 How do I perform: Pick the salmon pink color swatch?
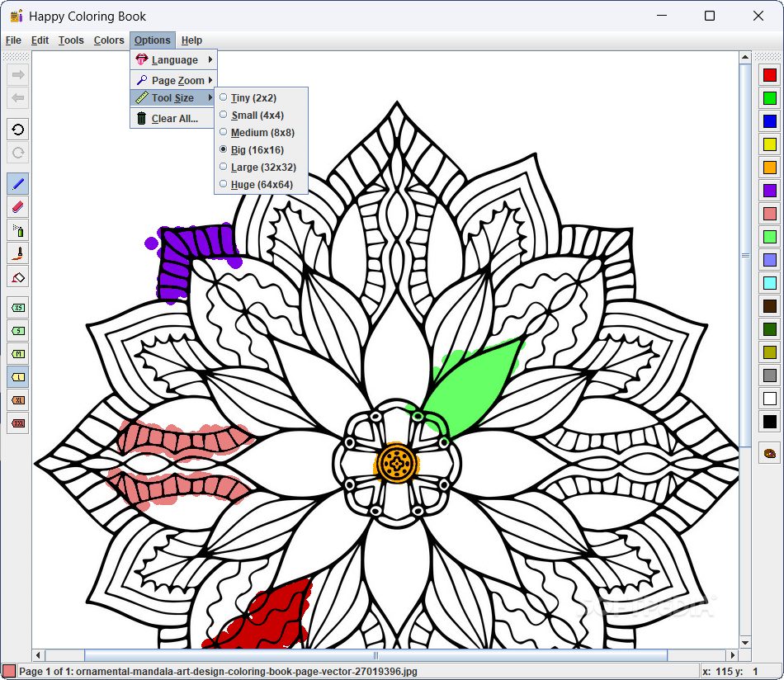[769, 214]
